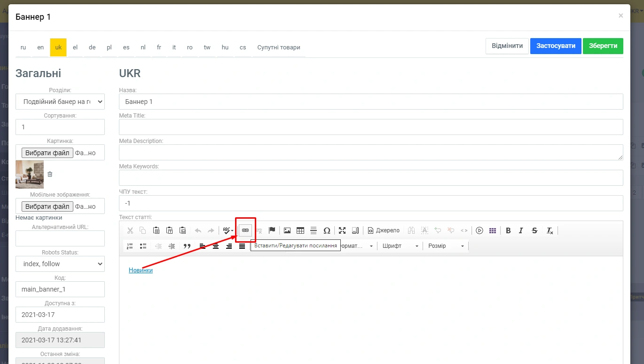644x364 pixels.
Task: Open the special character (Omega) picker
Action: 327,230
